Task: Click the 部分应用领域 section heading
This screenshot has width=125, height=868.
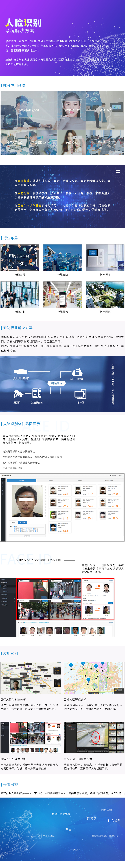Action: tap(14, 86)
